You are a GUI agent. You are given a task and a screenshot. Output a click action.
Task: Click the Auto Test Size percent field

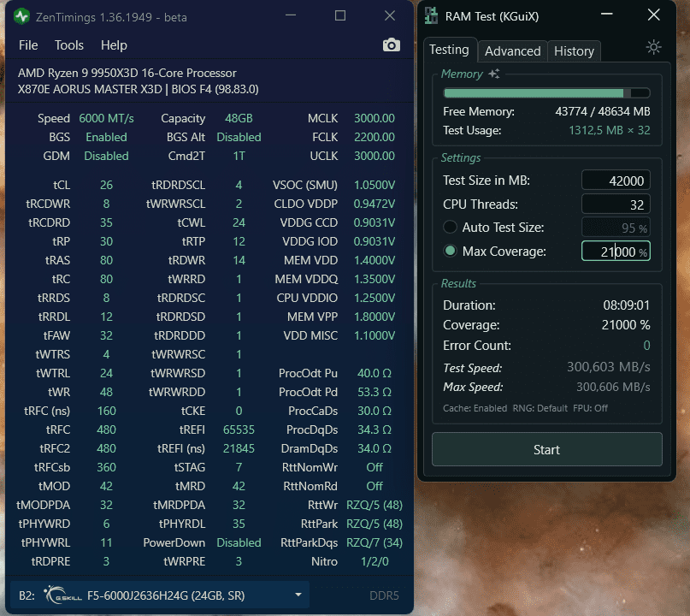616,228
